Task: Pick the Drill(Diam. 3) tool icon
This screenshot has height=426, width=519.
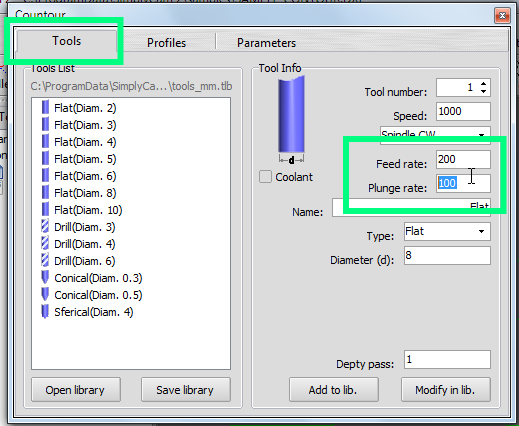Action: point(45,227)
